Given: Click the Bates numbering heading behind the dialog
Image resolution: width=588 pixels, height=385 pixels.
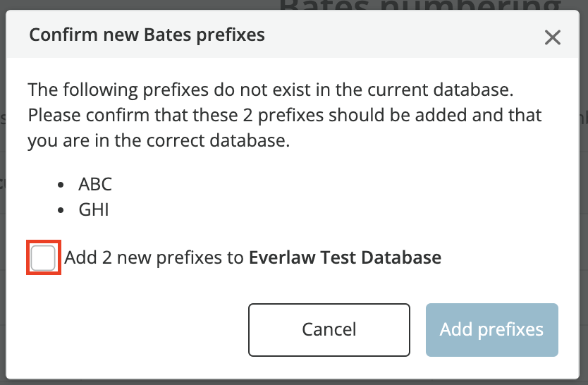Looking at the screenshot, I should pyautogui.click(x=420, y=5).
